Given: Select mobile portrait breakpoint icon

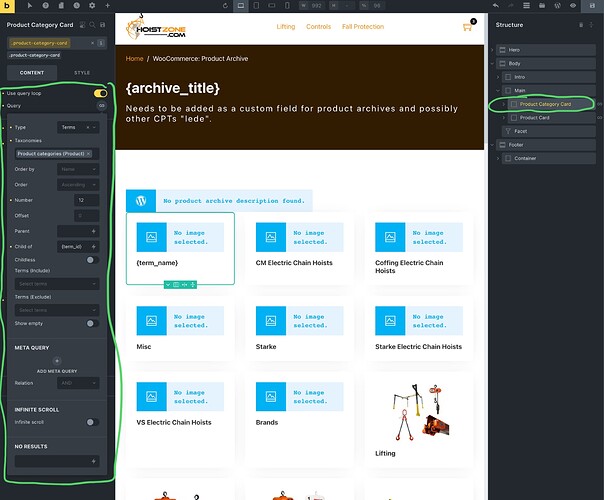Looking at the screenshot, I should (287, 5).
